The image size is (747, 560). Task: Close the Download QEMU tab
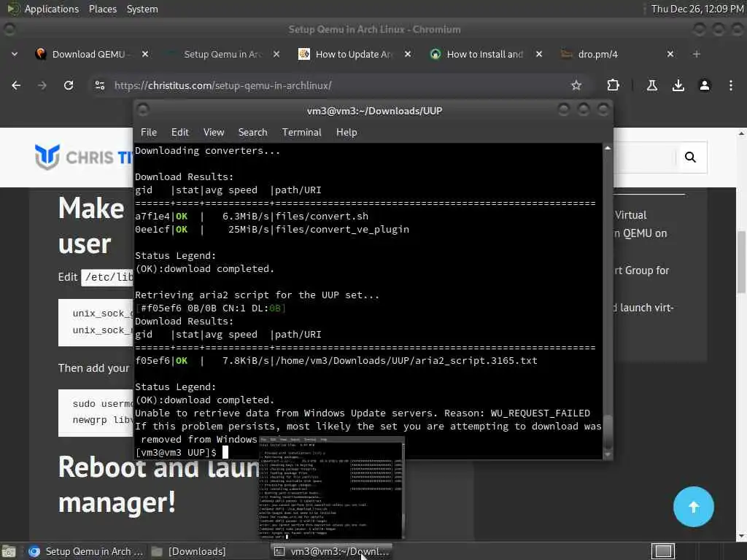click(145, 54)
